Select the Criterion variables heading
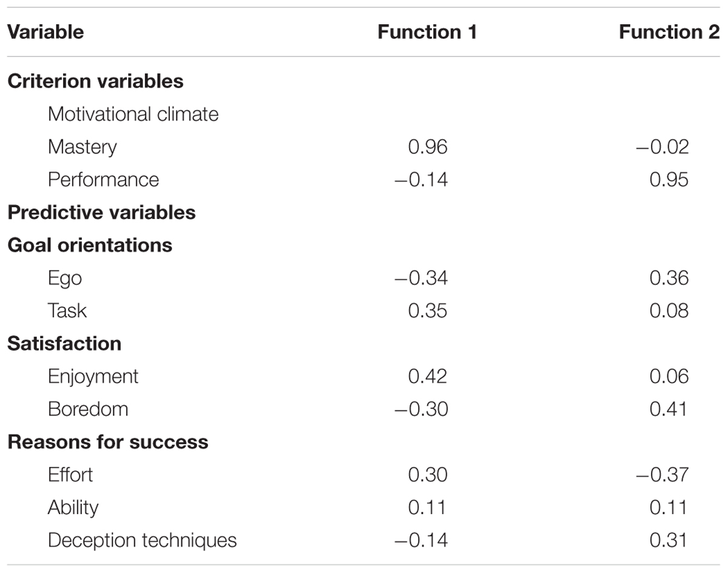Screen dimensions: 728x573 (x=95, y=81)
